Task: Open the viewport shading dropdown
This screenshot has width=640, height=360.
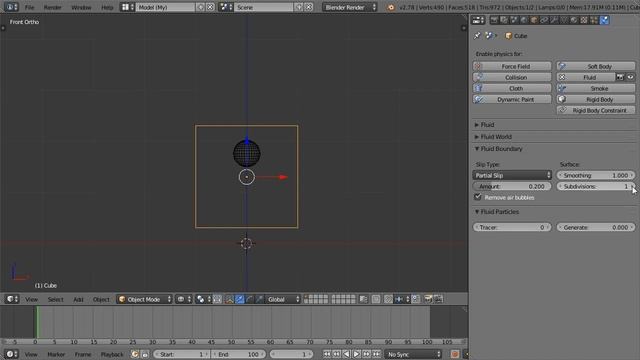Action: coord(184,299)
